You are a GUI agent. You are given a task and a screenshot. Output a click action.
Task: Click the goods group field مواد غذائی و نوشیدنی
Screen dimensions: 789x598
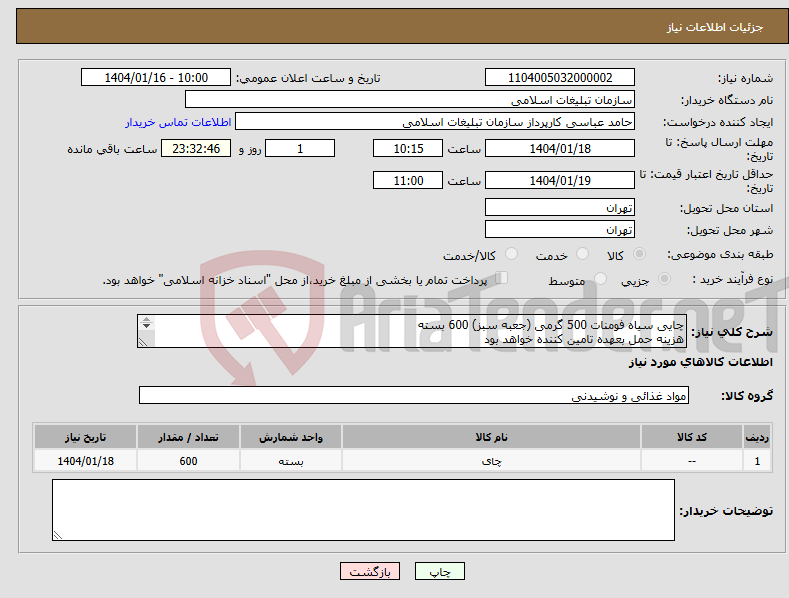pyautogui.click(x=414, y=396)
